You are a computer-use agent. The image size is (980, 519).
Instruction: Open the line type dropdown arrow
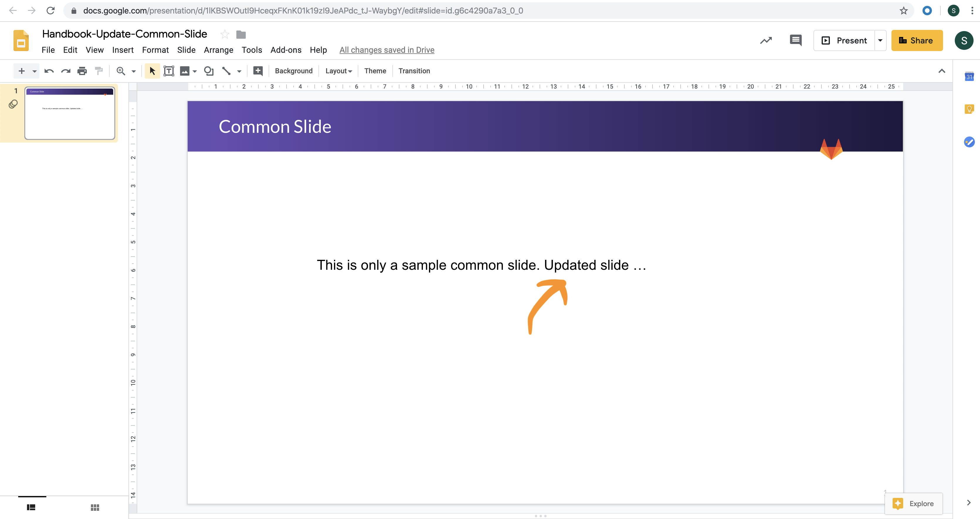[x=239, y=71]
